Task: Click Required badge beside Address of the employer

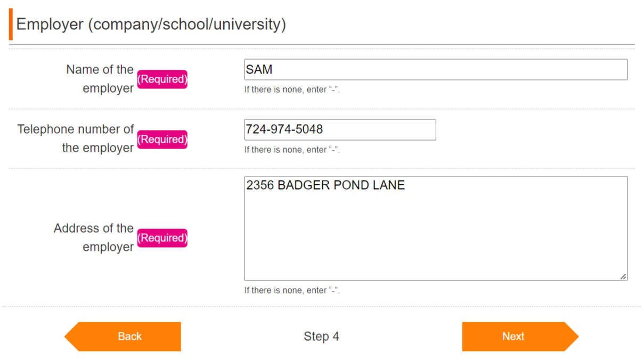Action: (x=162, y=238)
